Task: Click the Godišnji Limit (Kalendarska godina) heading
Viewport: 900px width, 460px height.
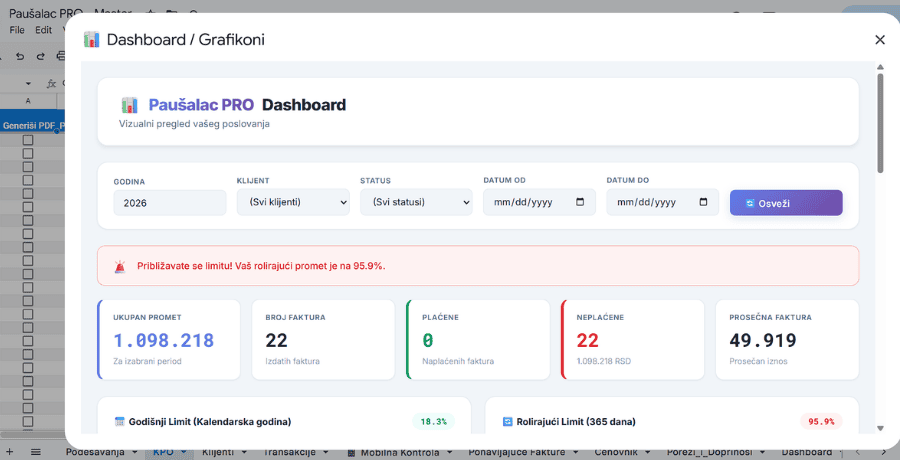Action: coord(210,422)
